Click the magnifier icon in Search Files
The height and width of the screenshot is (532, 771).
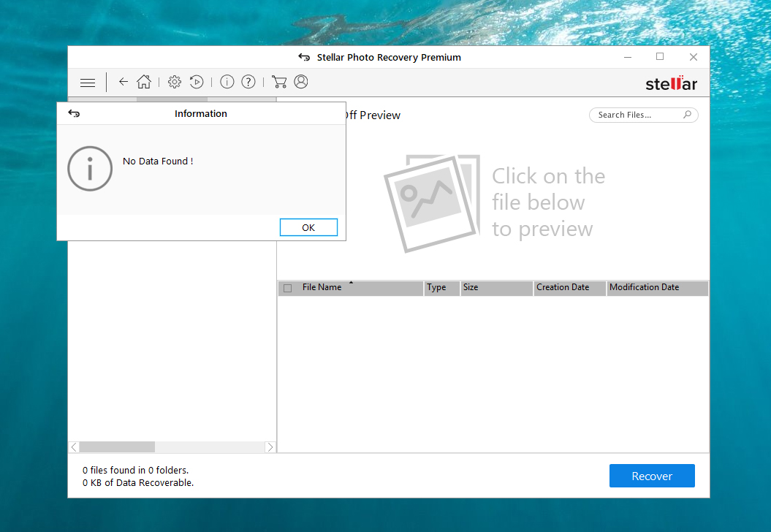coord(688,115)
